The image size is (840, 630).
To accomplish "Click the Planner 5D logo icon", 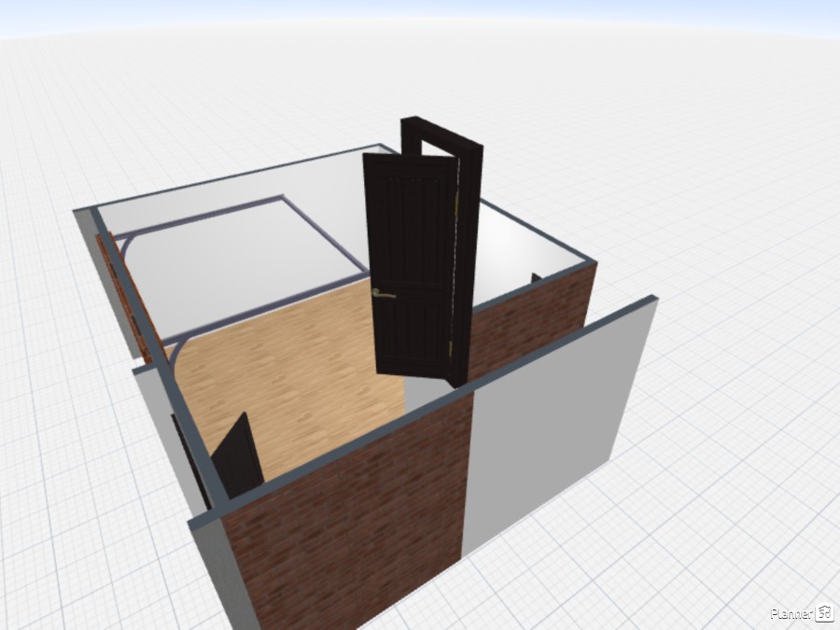I will [825, 613].
